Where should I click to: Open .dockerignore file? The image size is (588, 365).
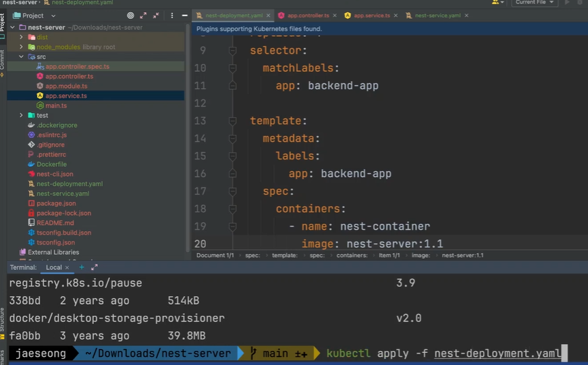(x=57, y=125)
